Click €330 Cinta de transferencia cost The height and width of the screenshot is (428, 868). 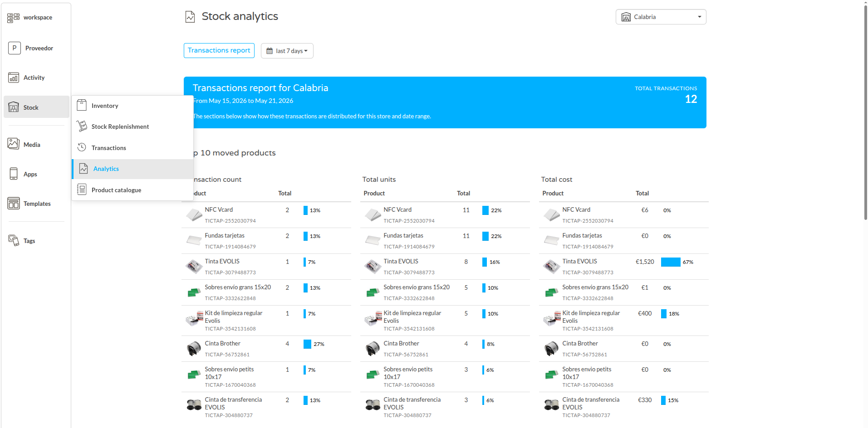click(x=645, y=400)
